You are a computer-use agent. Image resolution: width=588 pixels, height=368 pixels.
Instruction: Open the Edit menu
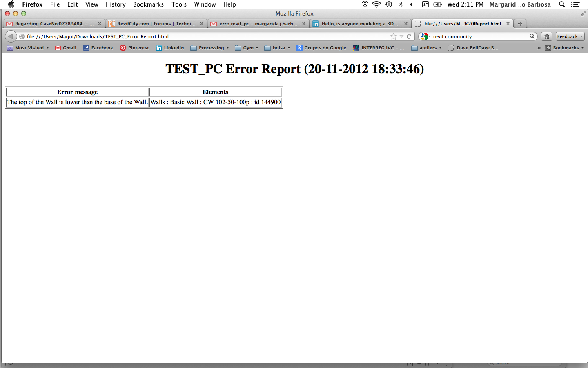pos(73,4)
